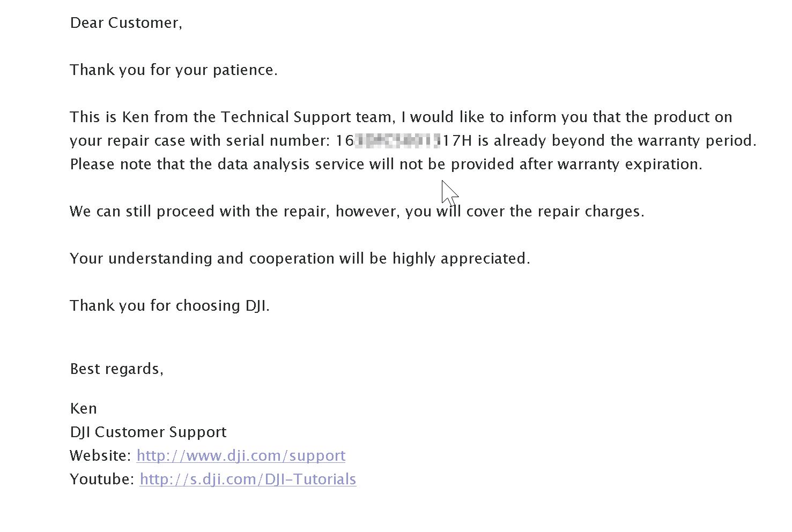Click the "Youtube:" label

[102, 479]
